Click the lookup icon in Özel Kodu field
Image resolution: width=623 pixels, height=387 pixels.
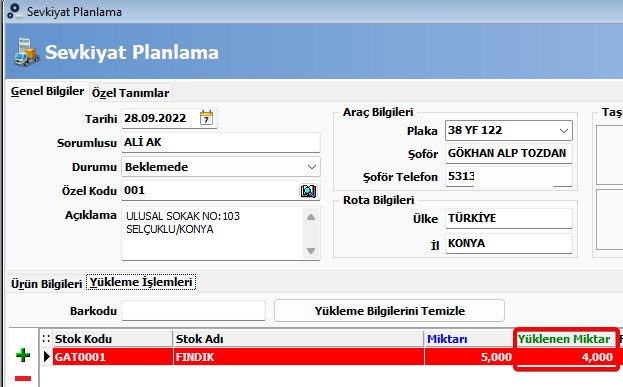(308, 191)
